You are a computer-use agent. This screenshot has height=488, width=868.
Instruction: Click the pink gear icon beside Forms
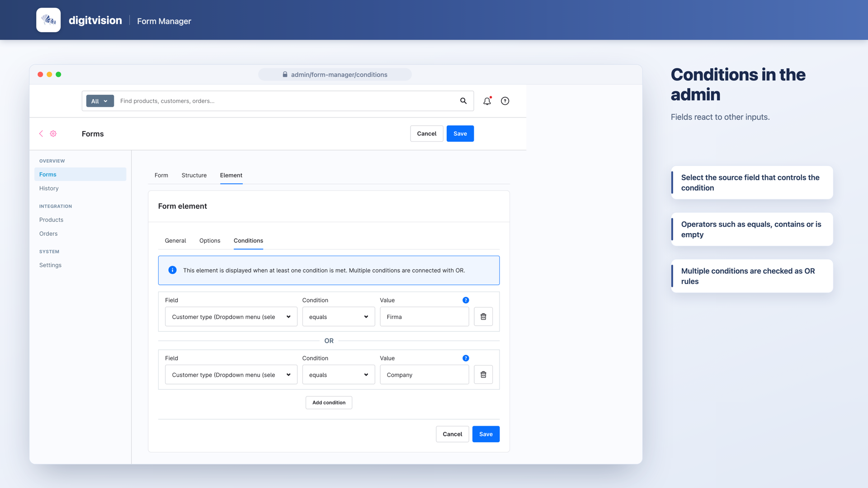coord(53,134)
